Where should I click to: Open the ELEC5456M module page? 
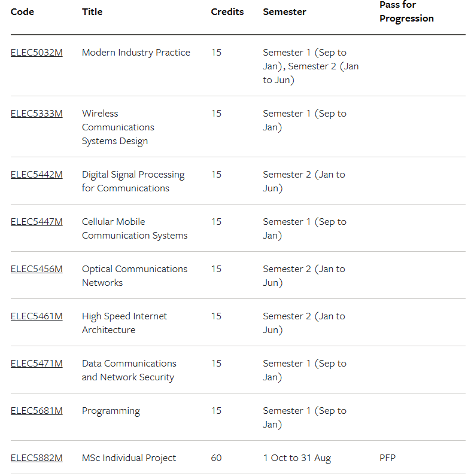37,269
